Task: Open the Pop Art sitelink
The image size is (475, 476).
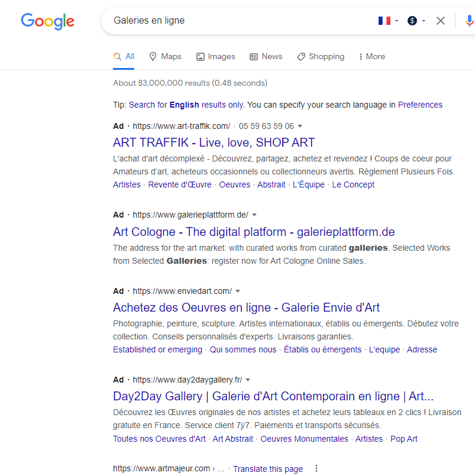Action: 403,439
